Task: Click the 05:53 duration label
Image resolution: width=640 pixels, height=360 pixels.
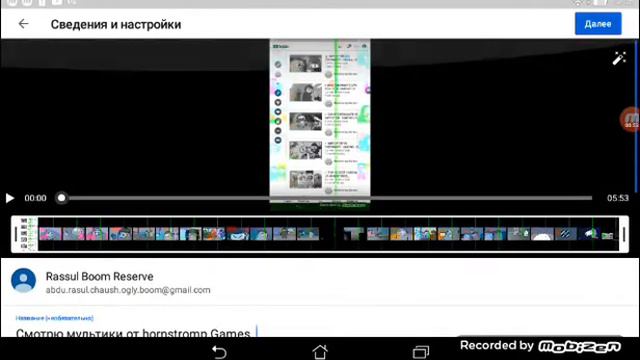Action: click(x=618, y=198)
